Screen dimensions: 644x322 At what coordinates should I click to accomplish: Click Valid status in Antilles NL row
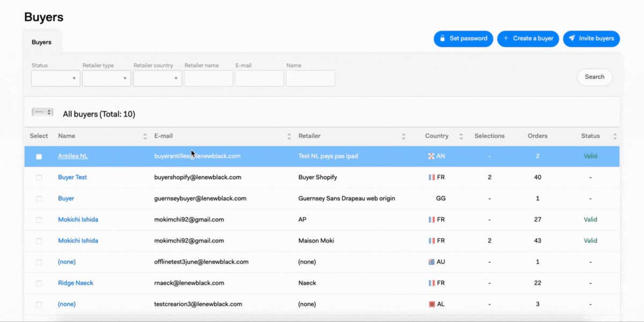point(590,156)
